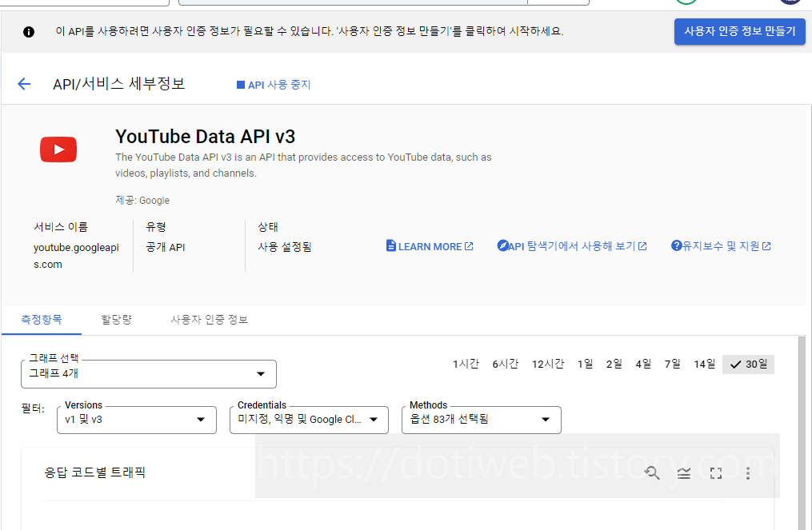The height and width of the screenshot is (530, 812).
Task: Click the info icon in the banner
Action: (x=29, y=32)
